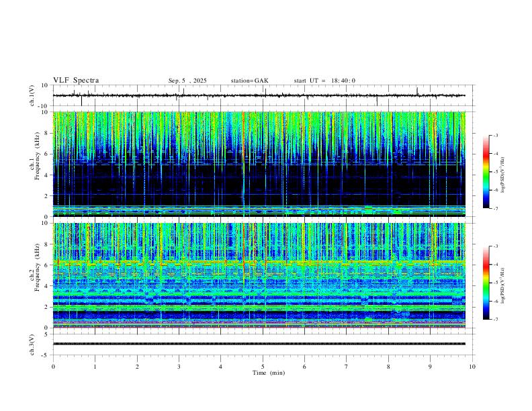532x411 pixels.
Task: Click the ch.1 spectrogram color bar
Action: coord(486,172)
